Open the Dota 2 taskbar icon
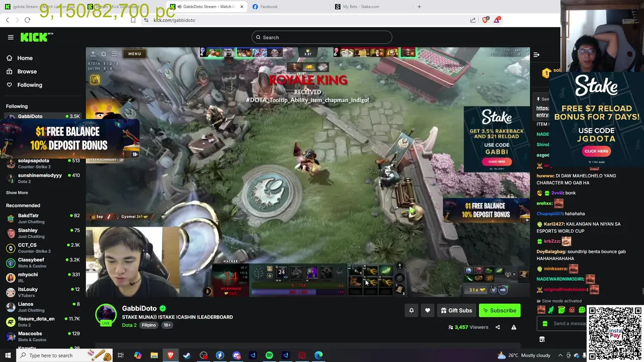Viewport: 644px width, 362px height. click(x=302, y=355)
